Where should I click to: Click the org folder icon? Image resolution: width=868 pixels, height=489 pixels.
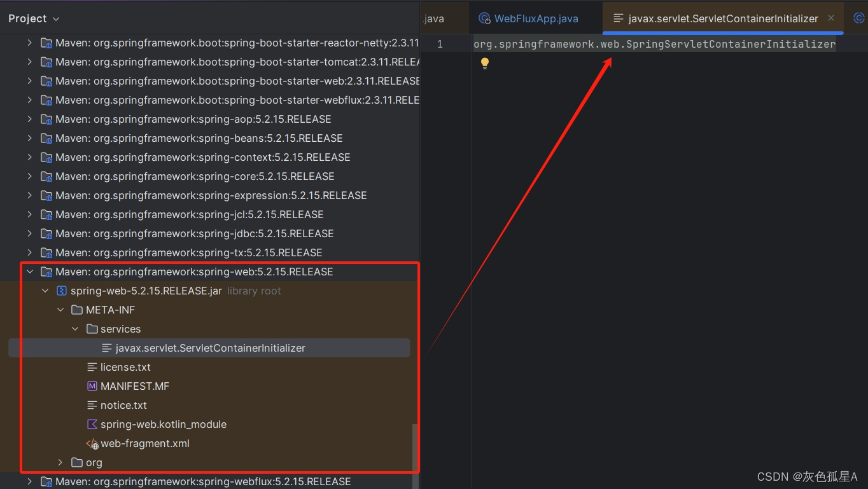pyautogui.click(x=77, y=462)
